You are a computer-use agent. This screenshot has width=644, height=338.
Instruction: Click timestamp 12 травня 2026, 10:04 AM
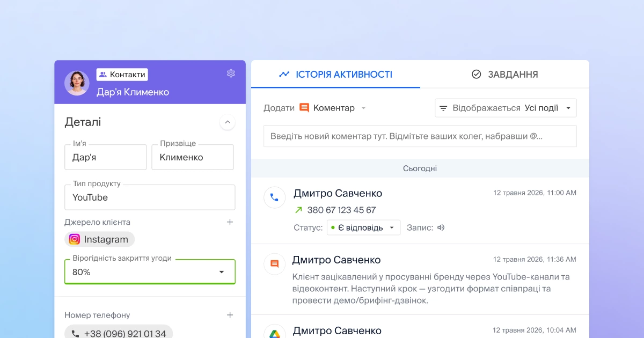tap(535, 330)
